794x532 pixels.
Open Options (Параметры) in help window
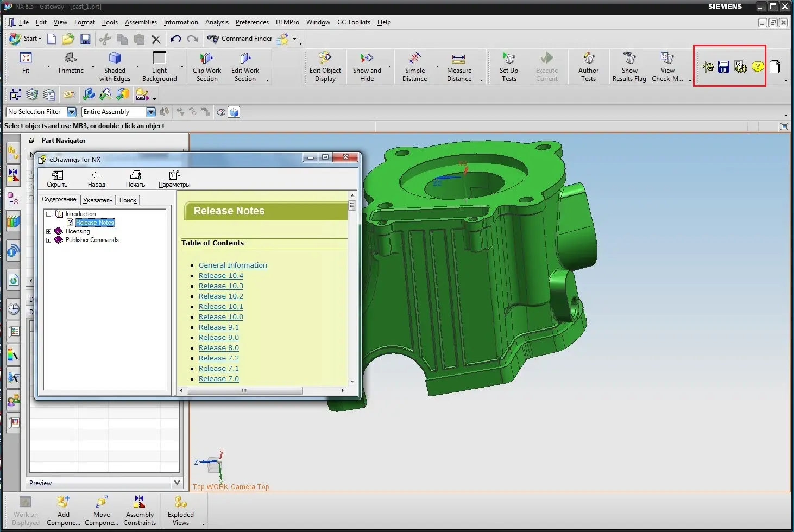[174, 179]
